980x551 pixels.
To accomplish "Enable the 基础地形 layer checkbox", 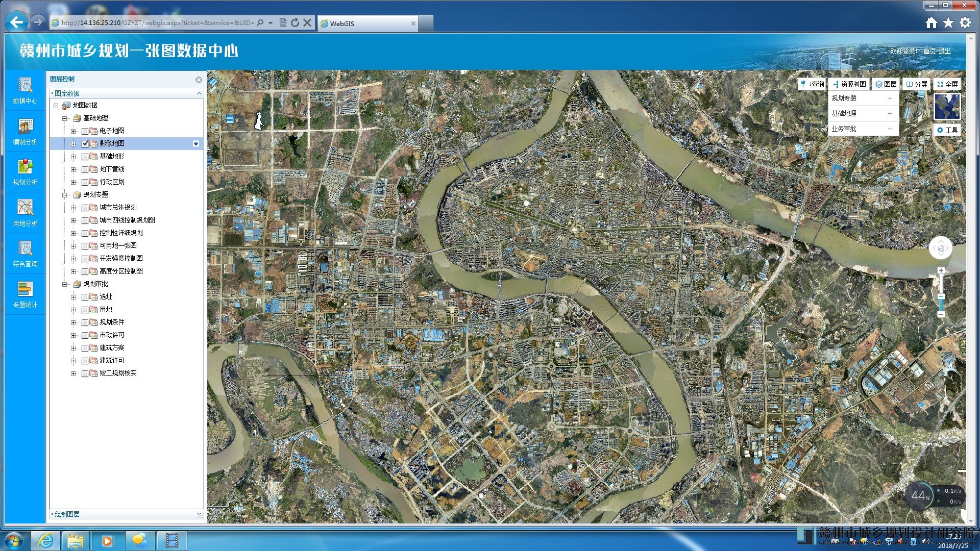I will [x=85, y=157].
